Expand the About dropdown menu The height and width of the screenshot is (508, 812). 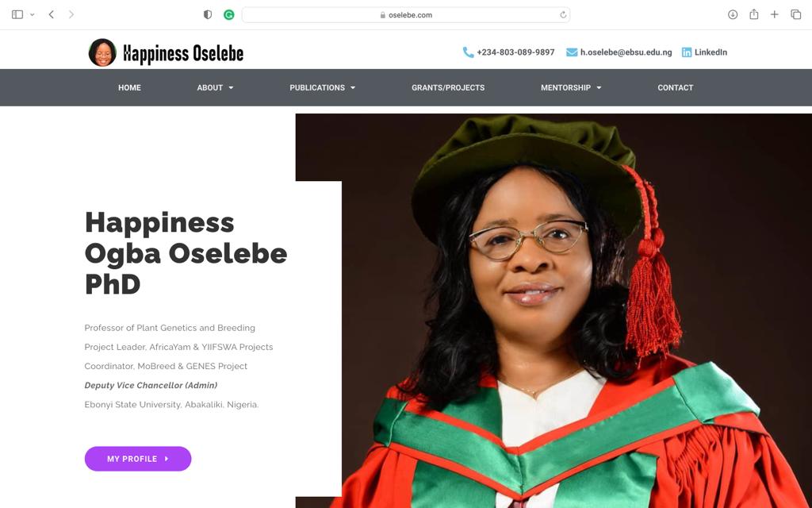(x=215, y=87)
